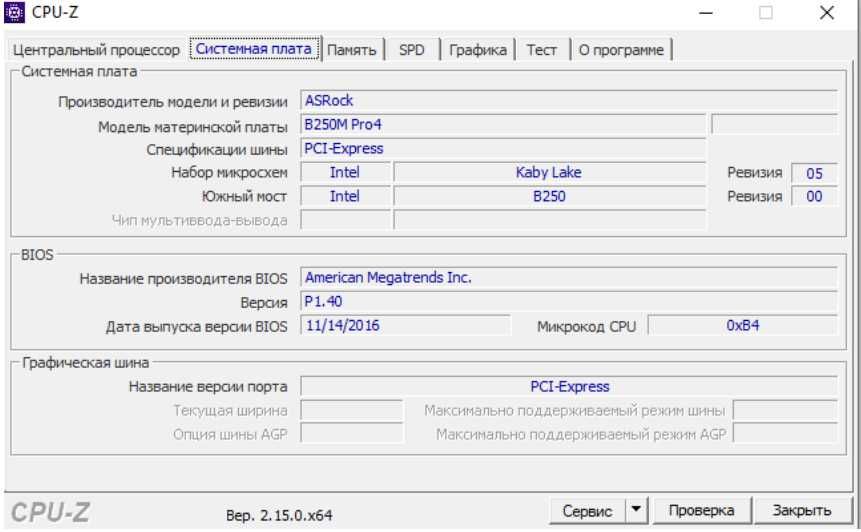Screen dimensions: 861x532
Task: Select the B250 southbridge value
Action: pos(550,197)
